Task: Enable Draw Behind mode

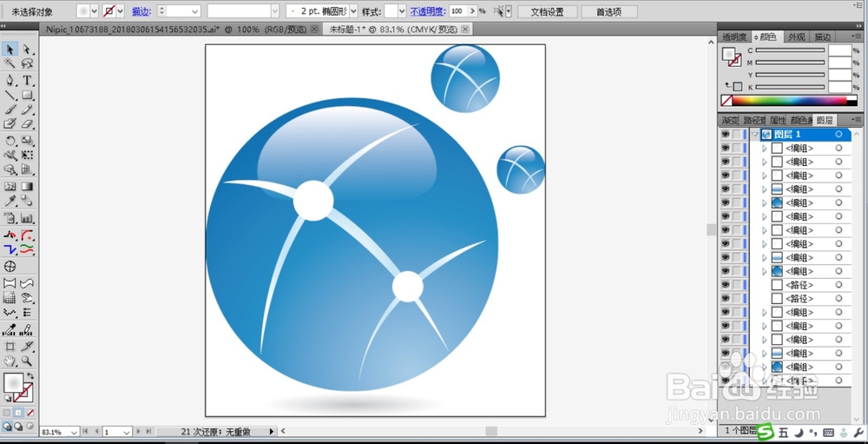Action: pyautogui.click(x=18, y=427)
